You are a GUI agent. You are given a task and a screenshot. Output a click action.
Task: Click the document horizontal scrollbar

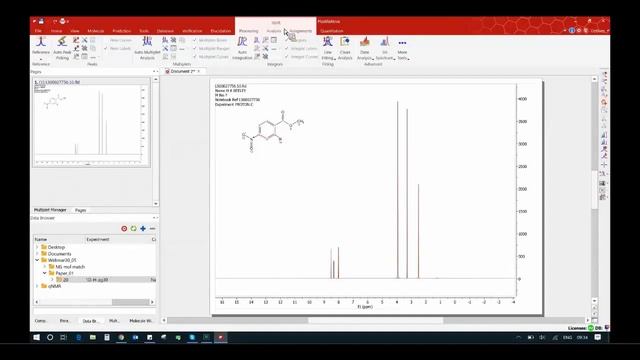[376, 320]
